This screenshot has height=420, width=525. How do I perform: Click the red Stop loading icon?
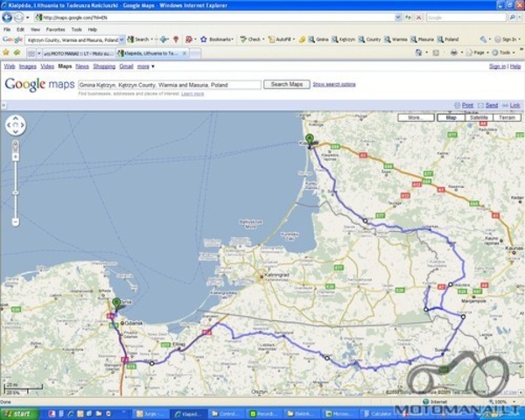[418, 17]
